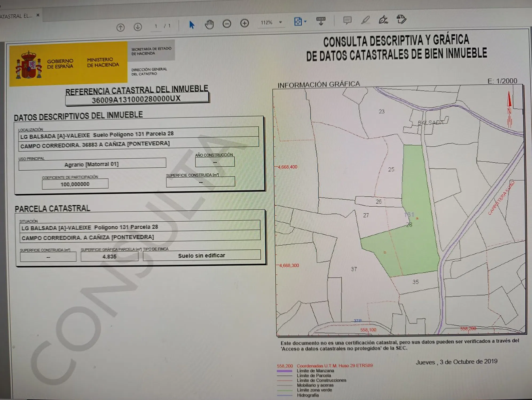Viewport: 532px width, 400px height.
Task: Activate the Hand pan tool
Action: (209, 25)
